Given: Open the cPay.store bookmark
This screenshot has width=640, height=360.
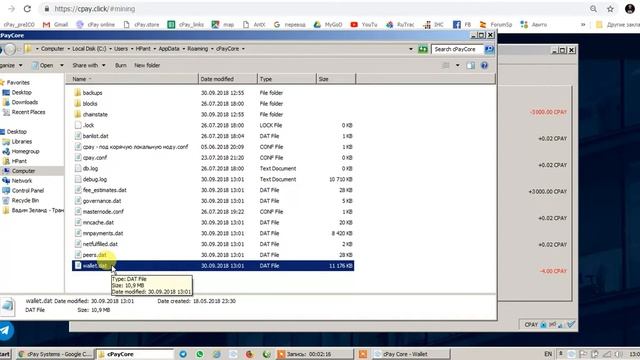Looking at the screenshot, I should point(141,24).
